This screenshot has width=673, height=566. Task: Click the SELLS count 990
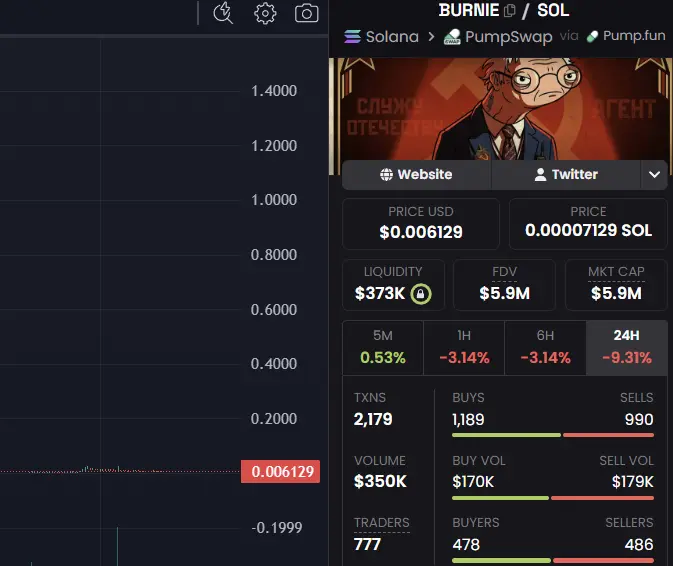pos(639,420)
